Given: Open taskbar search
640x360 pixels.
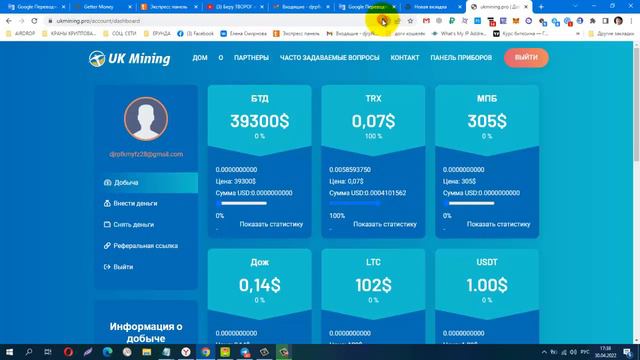Looking at the screenshot, I should click(29, 352).
